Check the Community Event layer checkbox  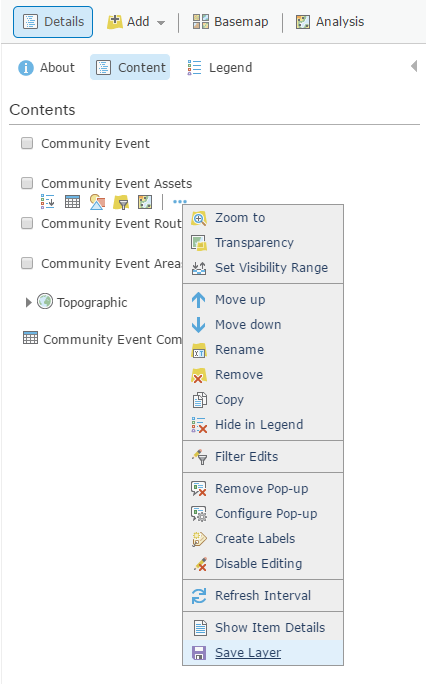(27, 143)
